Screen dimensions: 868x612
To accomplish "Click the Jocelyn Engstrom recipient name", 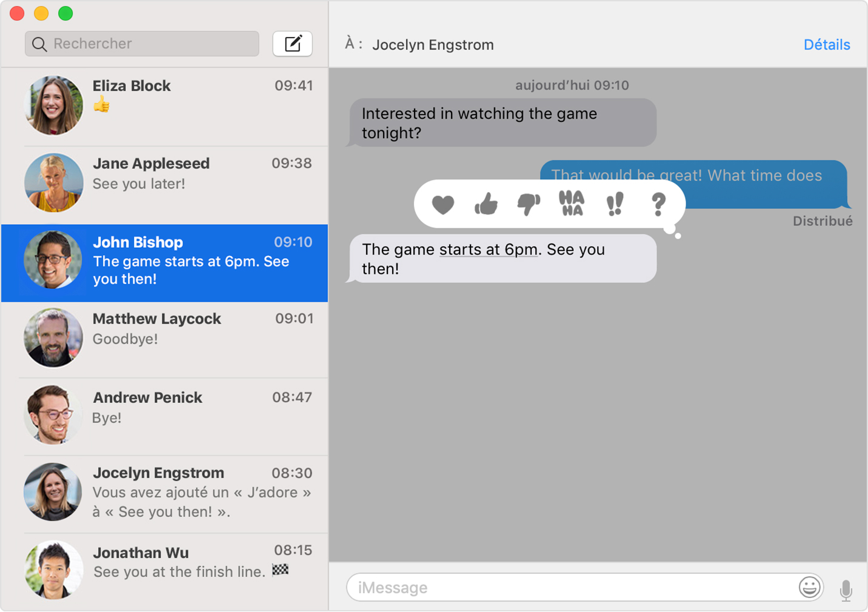I will [x=433, y=45].
